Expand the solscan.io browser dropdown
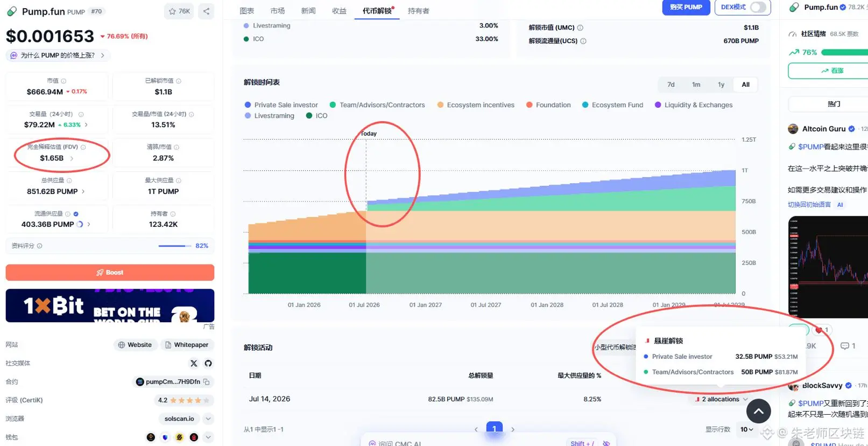This screenshot has width=868, height=446. point(208,419)
